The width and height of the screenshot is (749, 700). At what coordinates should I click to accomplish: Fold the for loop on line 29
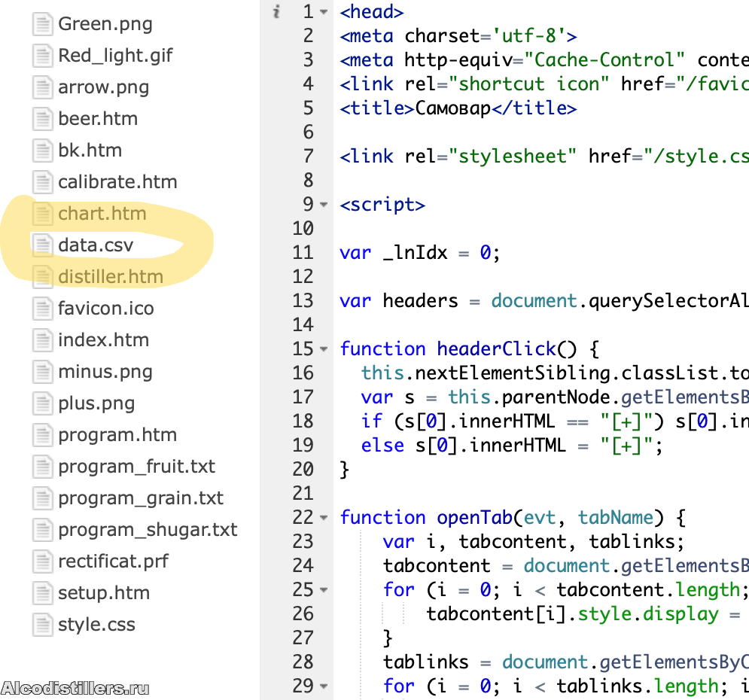[x=324, y=686]
